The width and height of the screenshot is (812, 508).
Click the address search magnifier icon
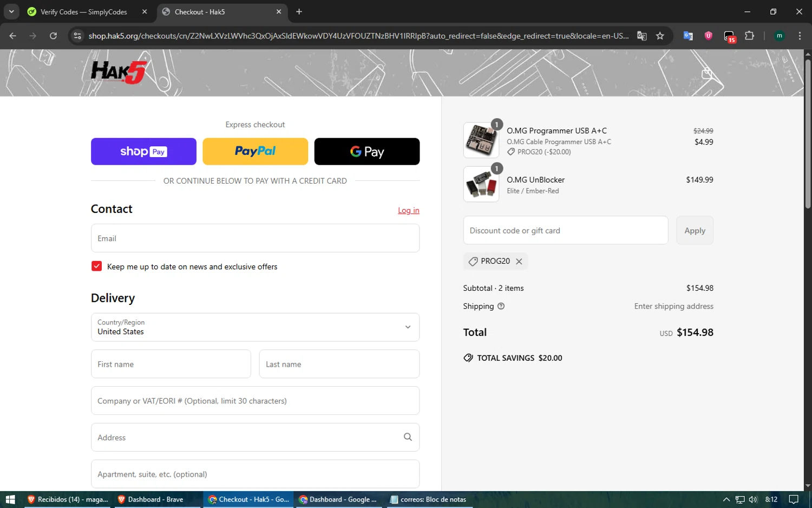pos(408,437)
